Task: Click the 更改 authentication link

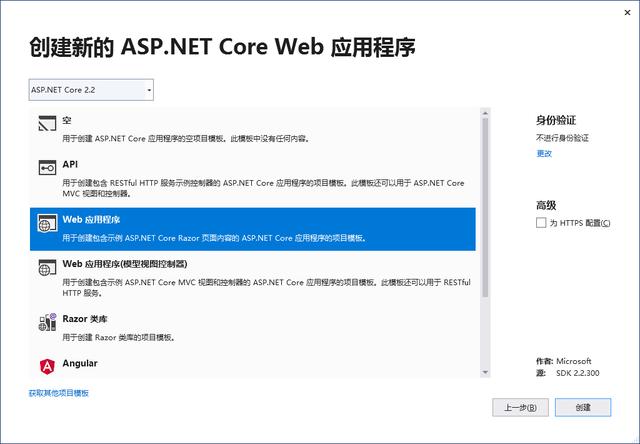Action: [544, 153]
